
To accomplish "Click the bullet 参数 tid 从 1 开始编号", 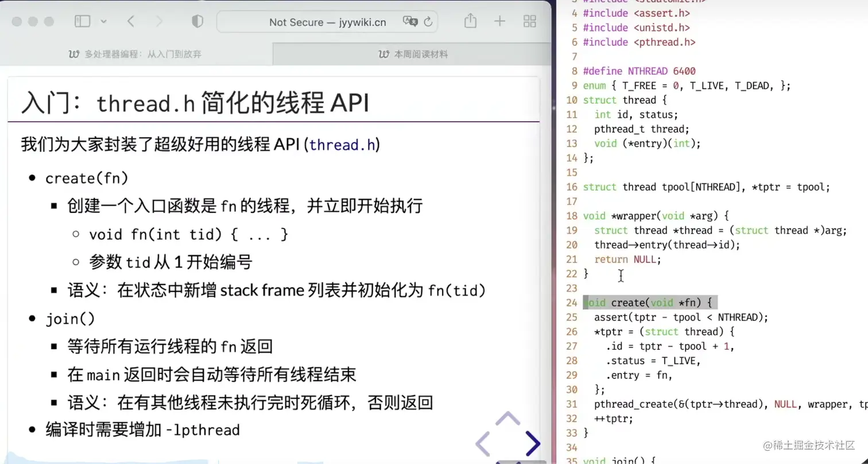I will coord(170,262).
